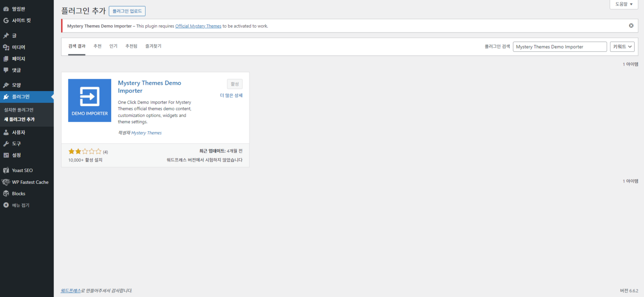Click the Yoast SEO icon
The image size is (644, 297).
pos(6,171)
